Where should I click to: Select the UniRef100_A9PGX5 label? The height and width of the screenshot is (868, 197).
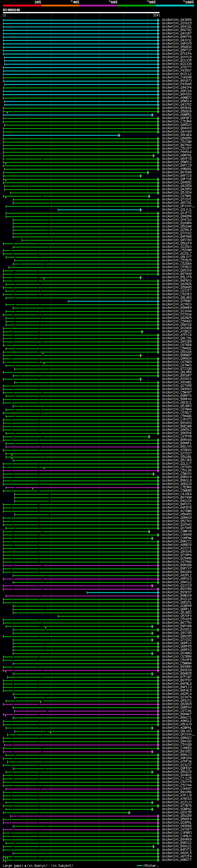[x=177, y=43]
